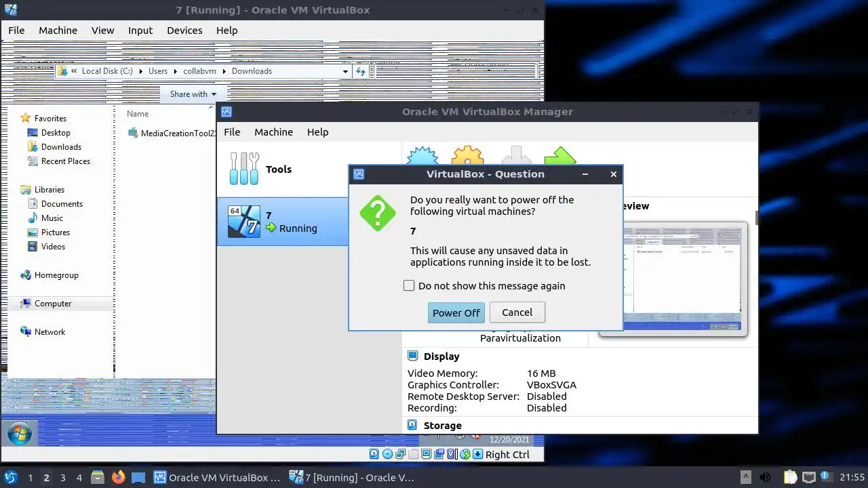The height and width of the screenshot is (488, 868).
Task: Click the mouse integration status icon
Action: [465, 454]
